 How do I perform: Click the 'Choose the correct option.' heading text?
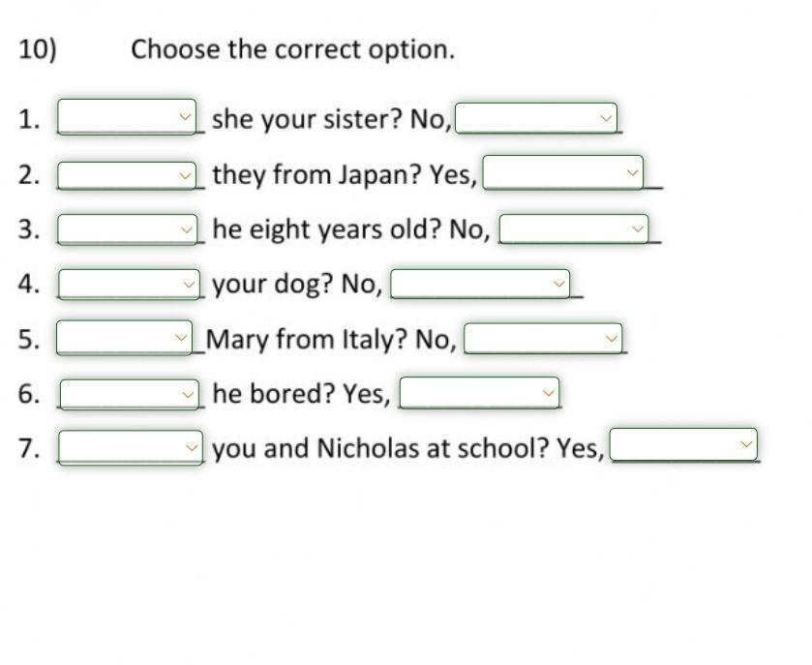click(293, 50)
